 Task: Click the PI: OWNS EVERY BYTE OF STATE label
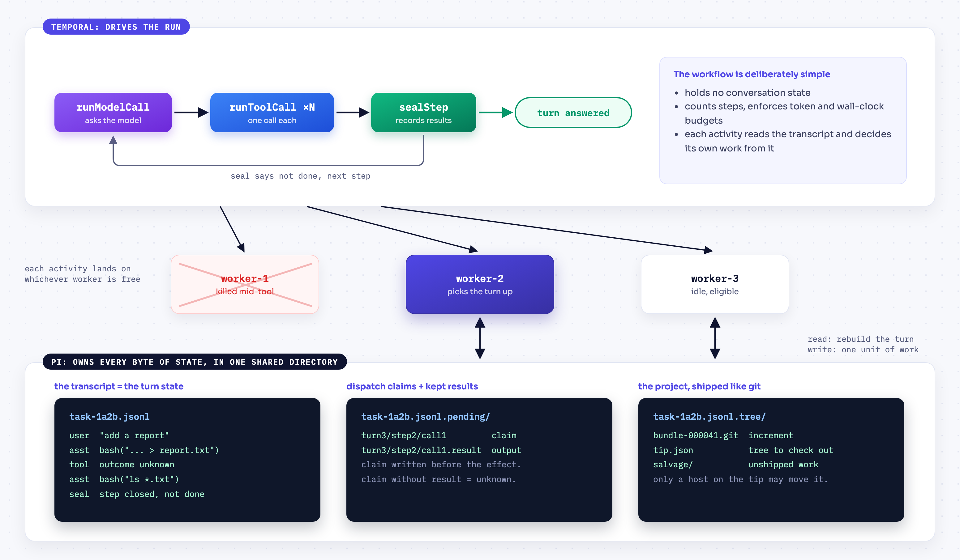[x=195, y=362]
